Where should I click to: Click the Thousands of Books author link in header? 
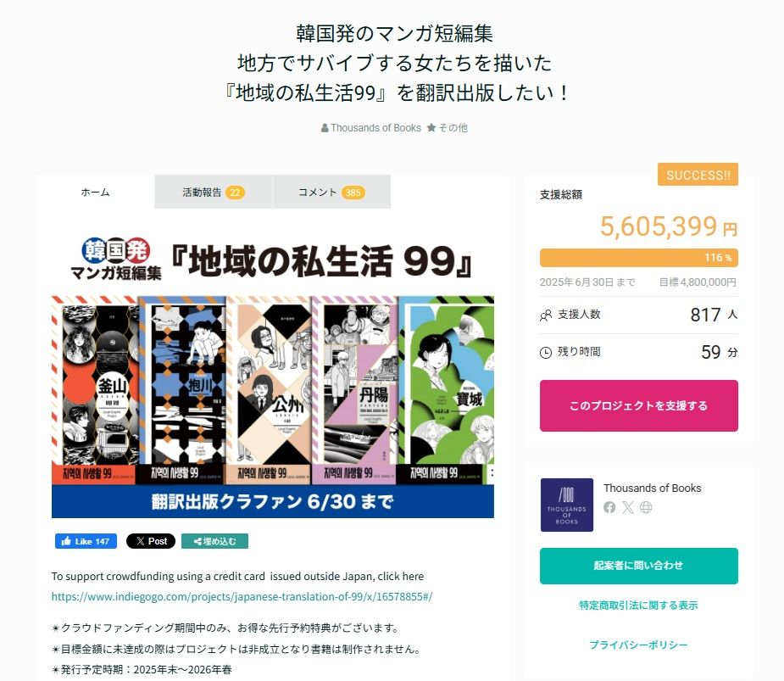point(371,127)
